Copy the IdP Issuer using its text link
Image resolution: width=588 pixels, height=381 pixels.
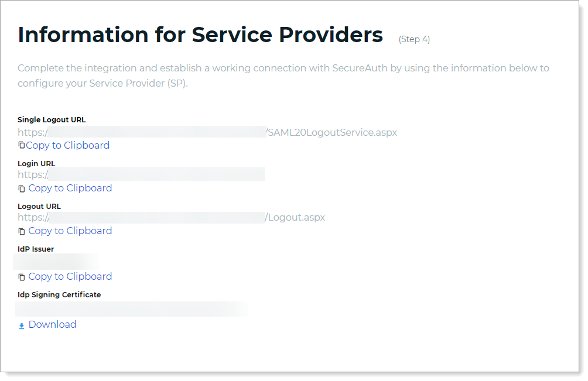70,276
